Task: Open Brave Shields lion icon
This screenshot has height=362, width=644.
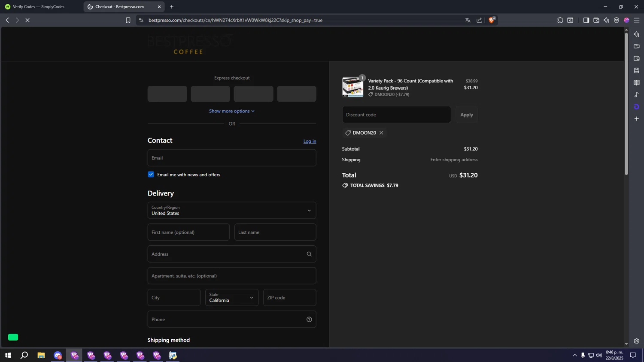Action: [492, 20]
